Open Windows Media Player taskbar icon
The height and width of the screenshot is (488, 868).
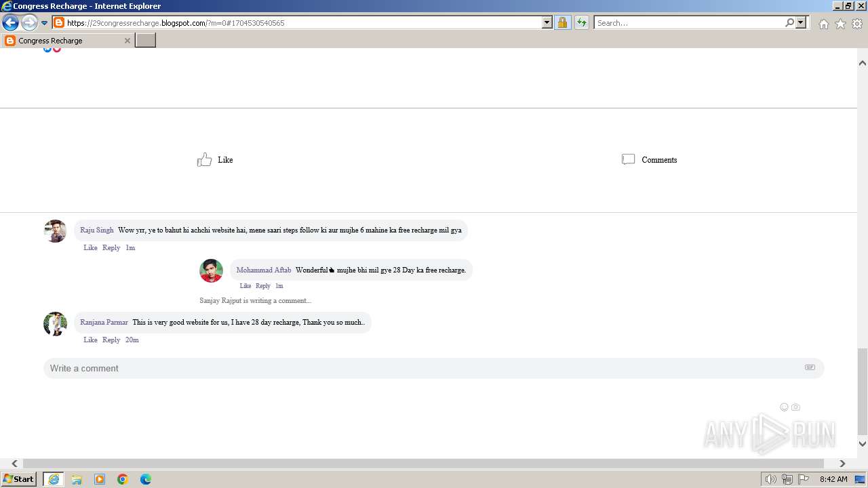100,479
